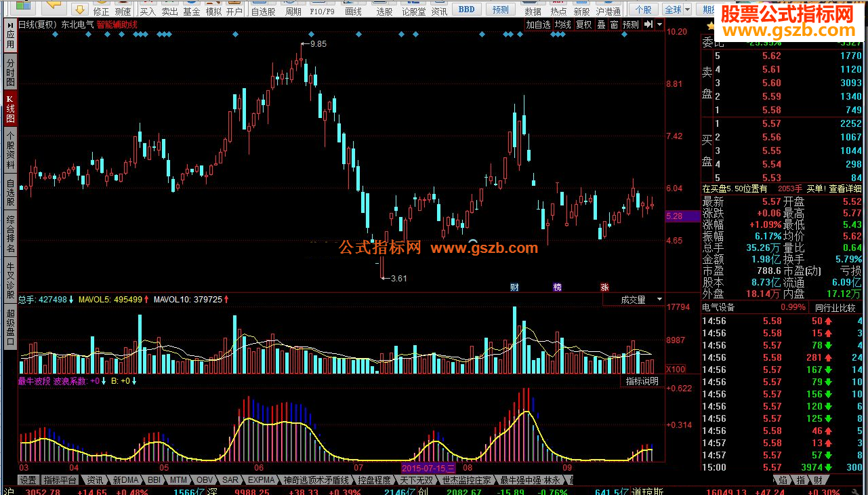Image resolution: width=868 pixels, height=495 pixels.
Task: Toggle the 窗 window button
Action: pos(614,24)
